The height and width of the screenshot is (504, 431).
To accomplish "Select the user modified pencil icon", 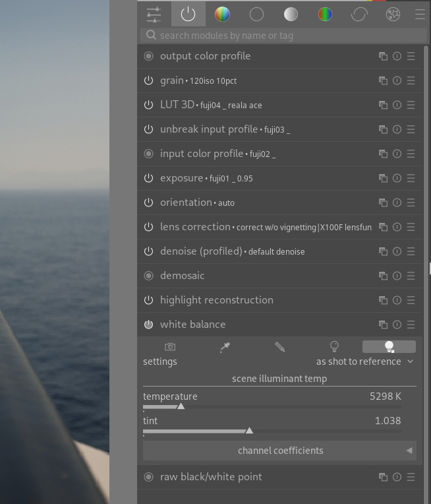I will click(279, 347).
